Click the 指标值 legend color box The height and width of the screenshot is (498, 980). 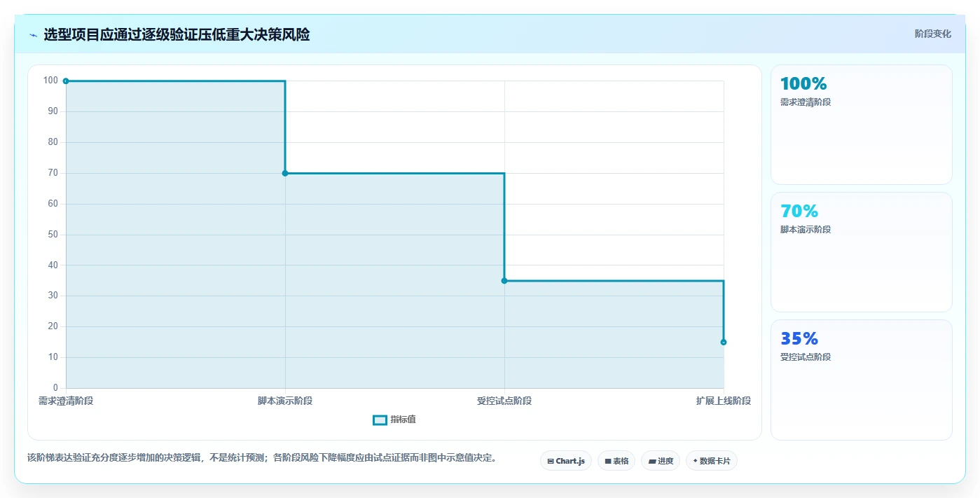[x=380, y=420]
